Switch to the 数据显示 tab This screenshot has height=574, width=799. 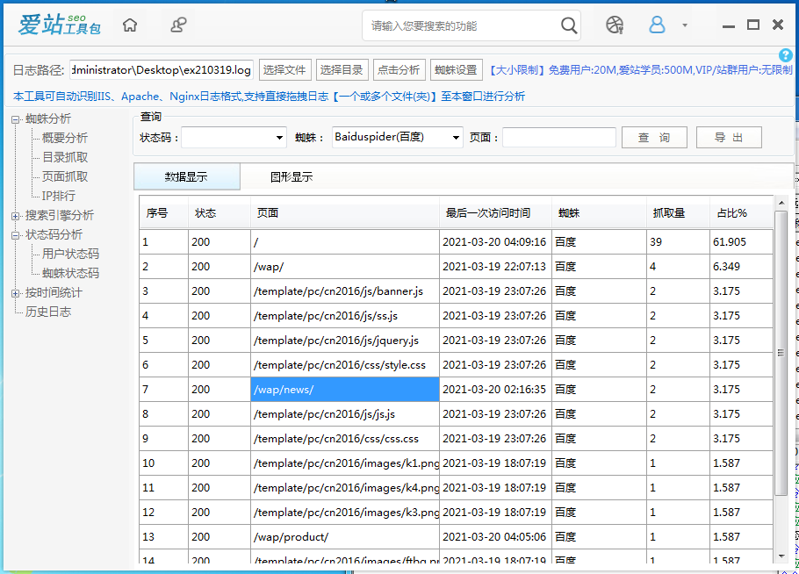click(x=186, y=177)
